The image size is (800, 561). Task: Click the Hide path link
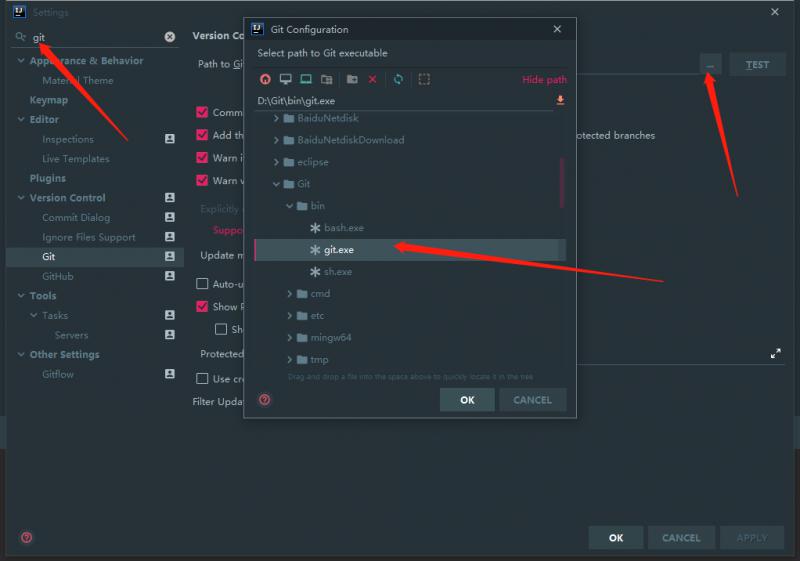click(544, 80)
